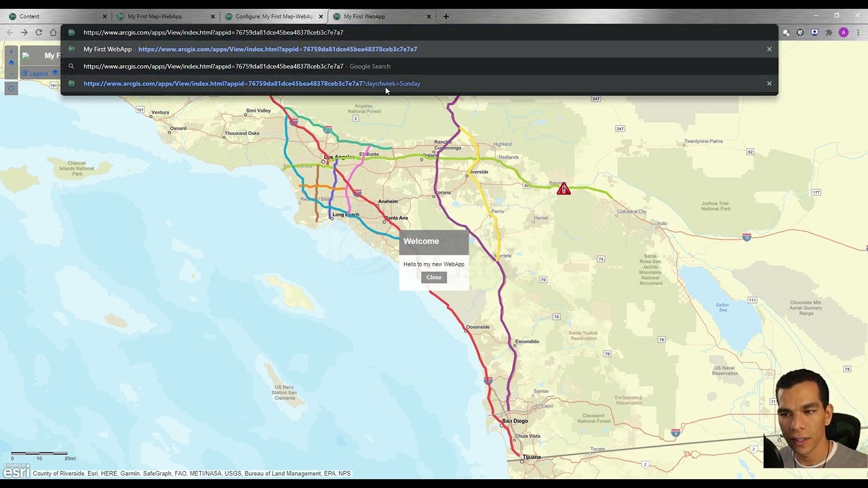Viewport: 868px width, 488px height.
Task: Click the Oceanside label on map
Action: click(x=477, y=327)
